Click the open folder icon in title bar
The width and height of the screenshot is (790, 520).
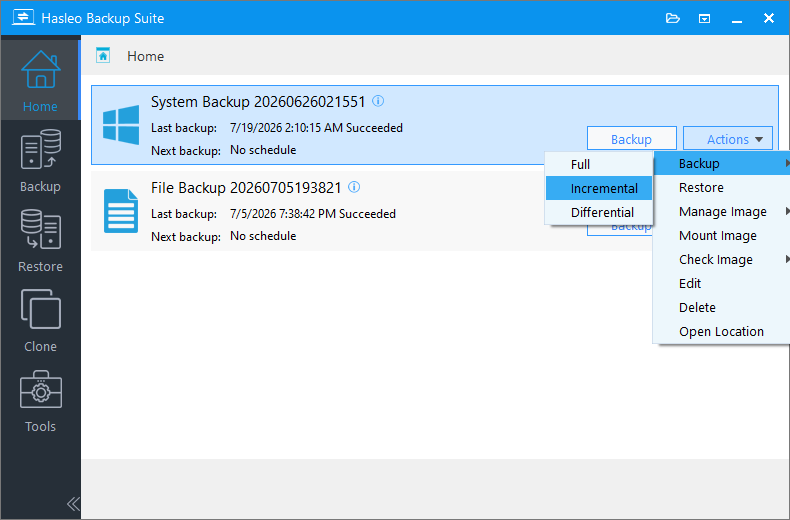(x=673, y=18)
